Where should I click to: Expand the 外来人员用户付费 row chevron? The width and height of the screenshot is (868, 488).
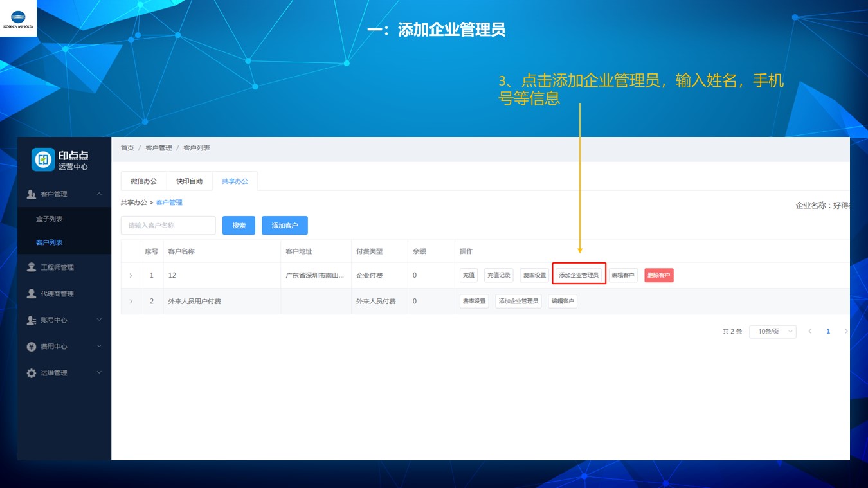tap(131, 302)
